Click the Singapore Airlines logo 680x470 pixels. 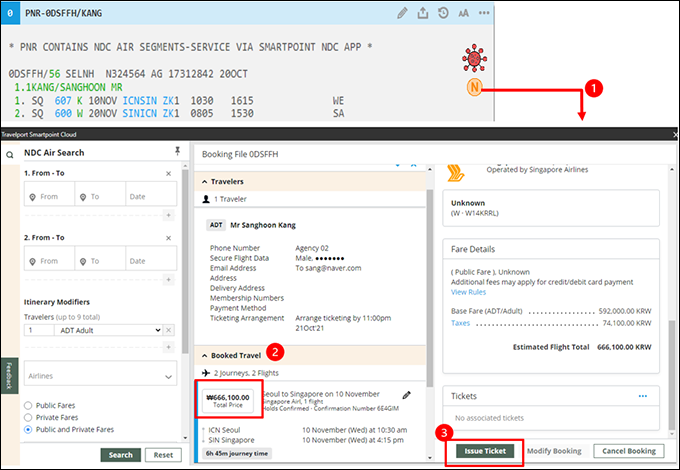point(456,172)
